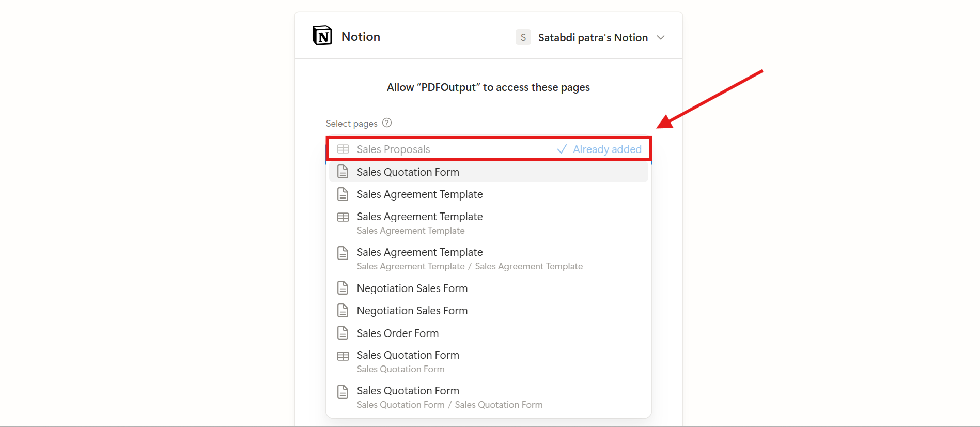The width and height of the screenshot is (980, 427).
Task: Select the first Sales Agreement Template page
Action: click(419, 194)
